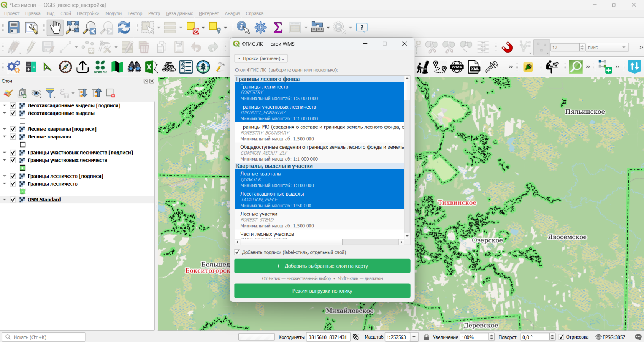Collapse the Границы лесничеств layer tree node
Image resolution: width=644 pixels, height=342 pixels.
tap(5, 184)
